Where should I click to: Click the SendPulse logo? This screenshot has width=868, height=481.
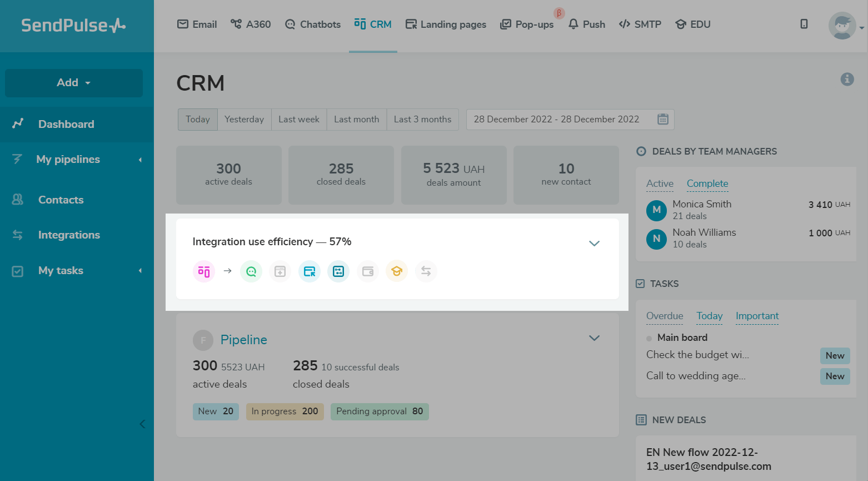pyautogui.click(x=73, y=25)
